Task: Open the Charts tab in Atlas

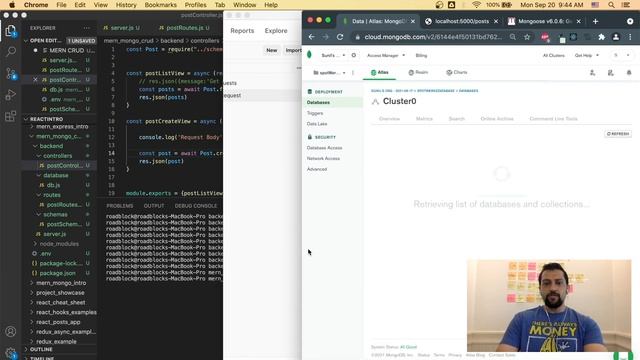Action: click(x=457, y=72)
